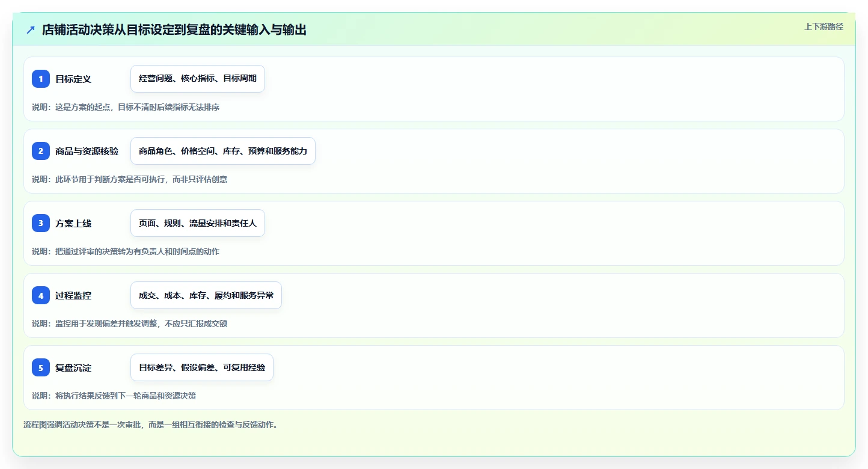
Task: Click the note 把通过评审的决策转为有负责人
Action: (x=126, y=251)
